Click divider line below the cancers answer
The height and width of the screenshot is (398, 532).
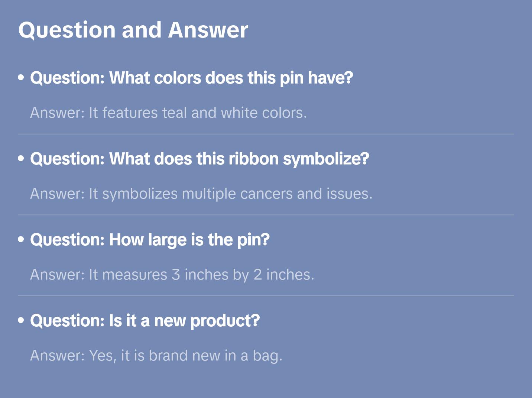[266, 215]
